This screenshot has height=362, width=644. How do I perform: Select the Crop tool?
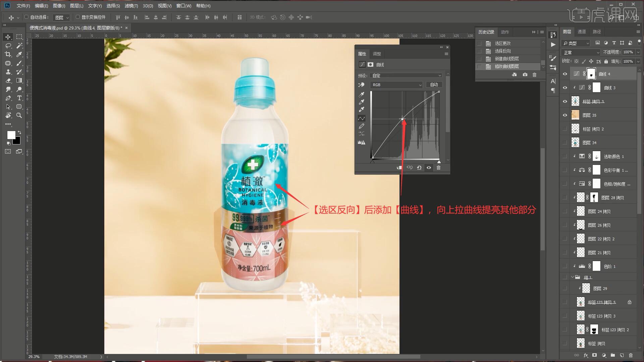coord(8,54)
